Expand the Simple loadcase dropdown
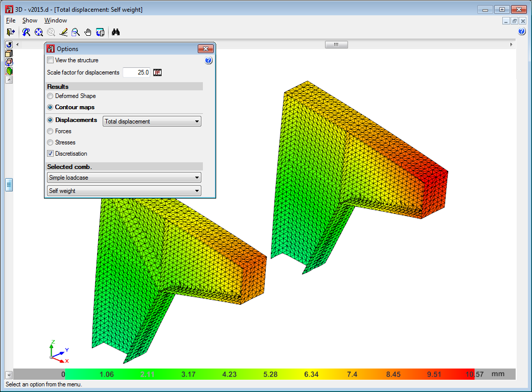Viewport: 532px width, 392px height. point(123,178)
